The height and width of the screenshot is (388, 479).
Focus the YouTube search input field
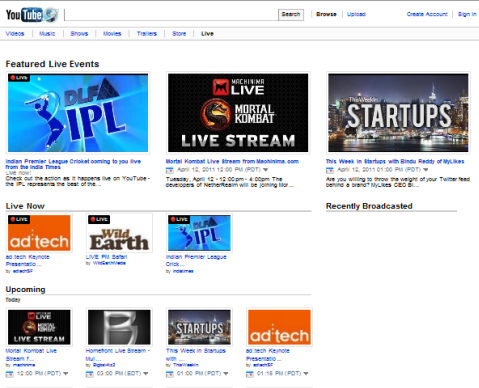171,15
